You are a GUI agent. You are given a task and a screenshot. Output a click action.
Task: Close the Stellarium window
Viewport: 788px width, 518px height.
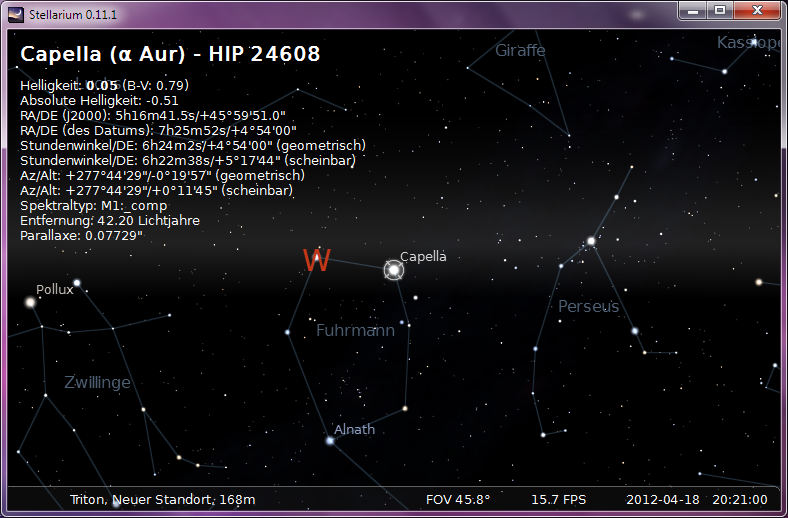[756, 10]
